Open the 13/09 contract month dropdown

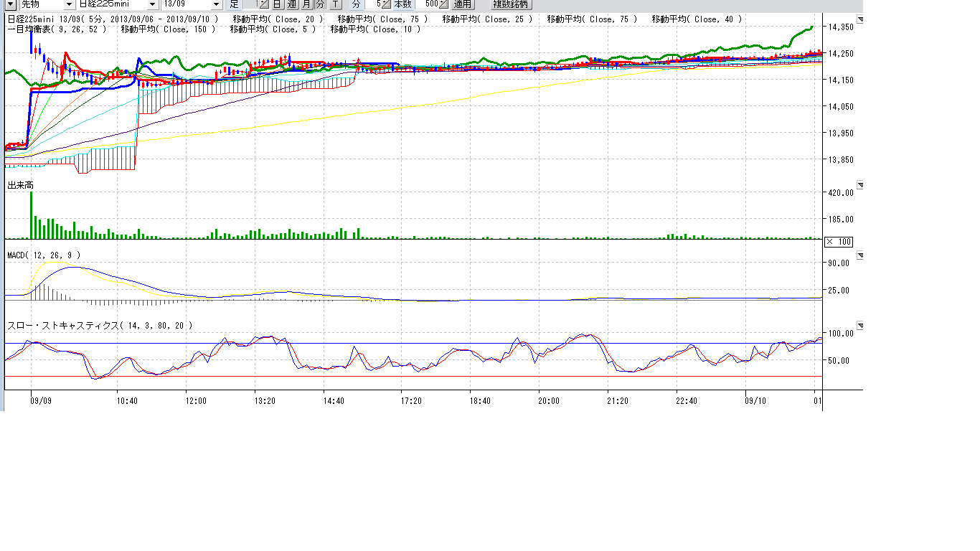click(217, 4)
